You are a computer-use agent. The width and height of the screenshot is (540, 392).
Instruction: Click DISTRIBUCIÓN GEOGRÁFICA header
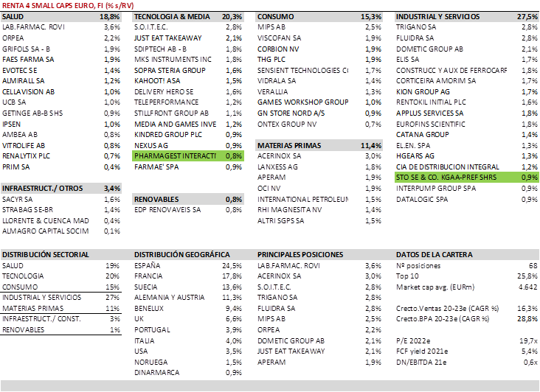pyautogui.click(x=181, y=254)
